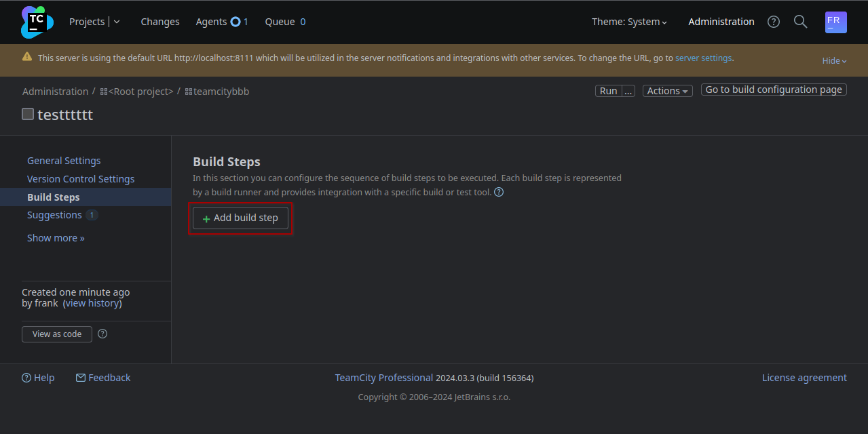Click Add build step
The image size is (868, 434).
pyautogui.click(x=240, y=218)
